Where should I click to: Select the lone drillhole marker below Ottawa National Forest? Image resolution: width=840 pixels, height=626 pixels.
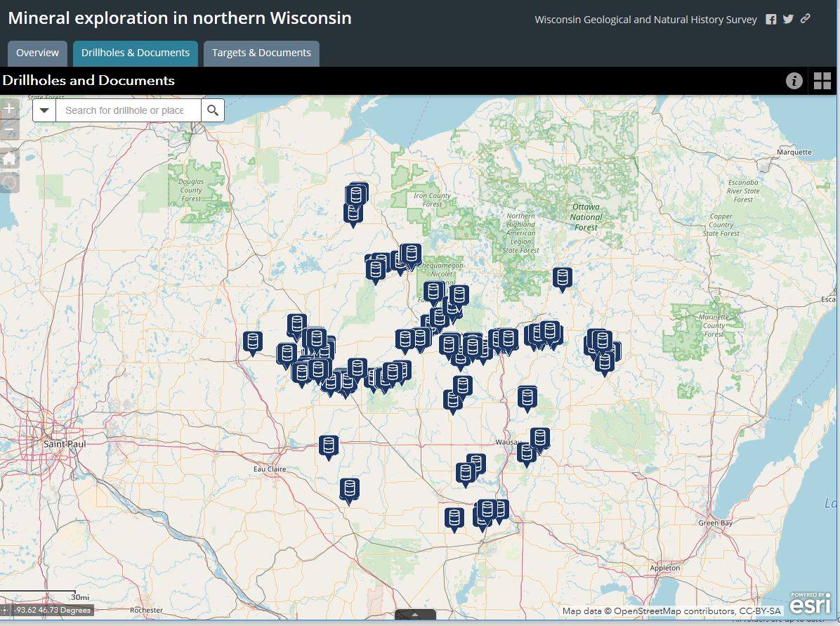563,279
